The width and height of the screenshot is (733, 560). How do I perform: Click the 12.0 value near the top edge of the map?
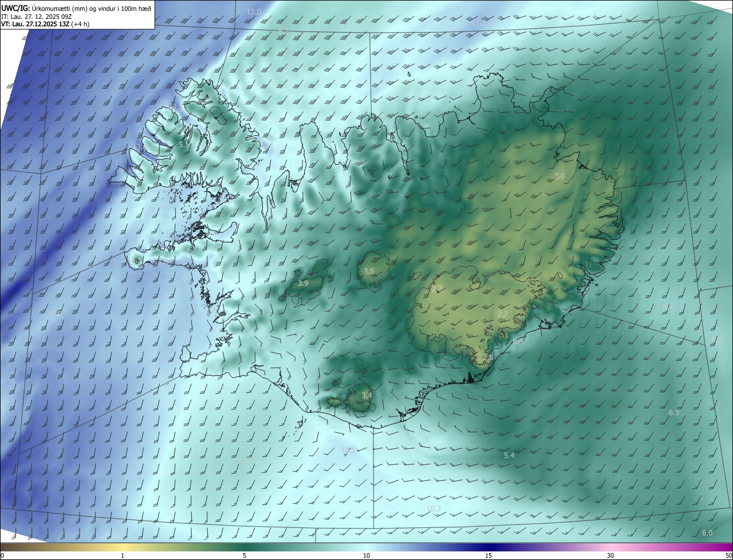(x=254, y=12)
